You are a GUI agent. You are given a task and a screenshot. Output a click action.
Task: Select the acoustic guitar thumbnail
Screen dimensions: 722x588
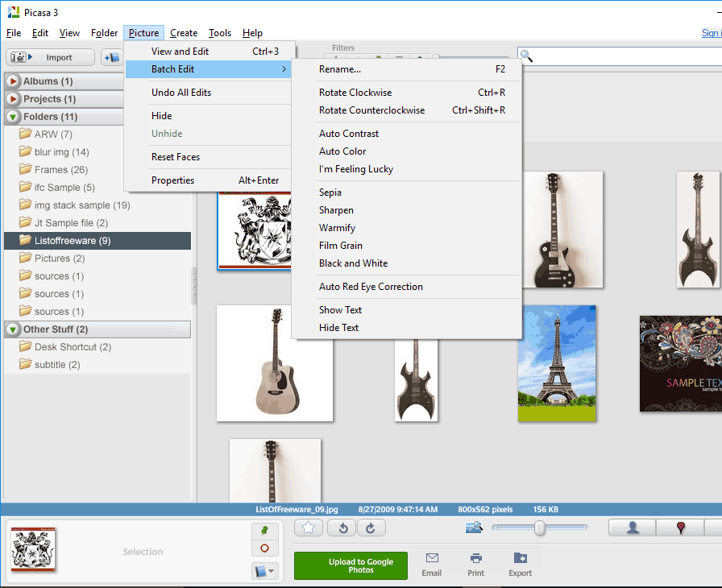coord(275,363)
